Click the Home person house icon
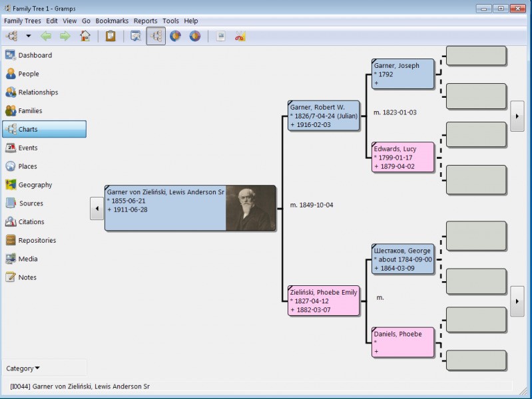The image size is (532, 399). (85, 36)
